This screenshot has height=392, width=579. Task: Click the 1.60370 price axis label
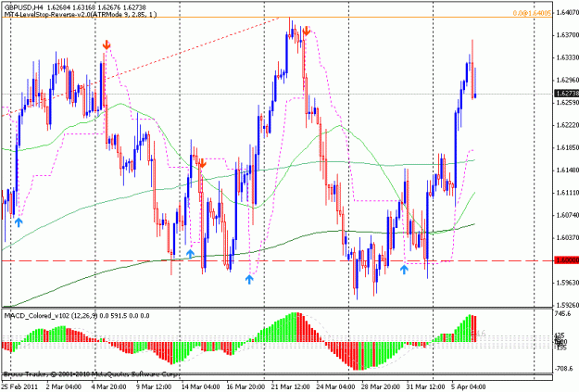coord(567,237)
